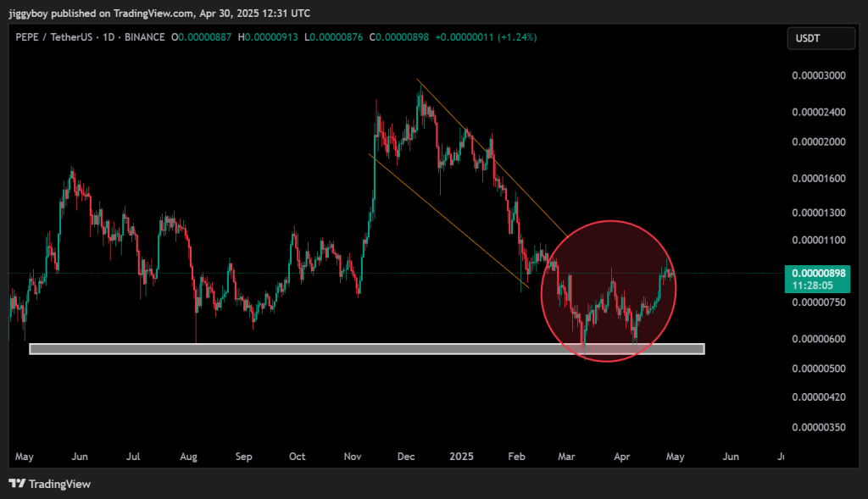The image size is (868, 499).
Task: Click the 2025 time axis label
Action: pyautogui.click(x=461, y=457)
